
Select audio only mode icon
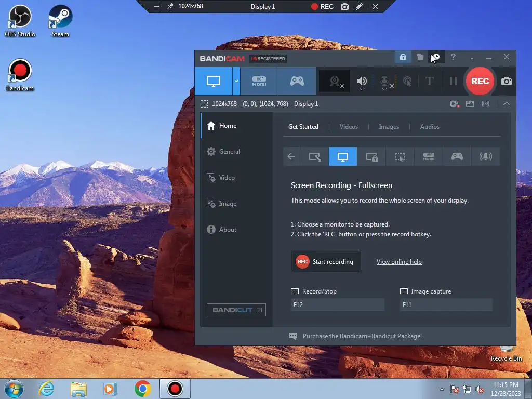point(486,156)
